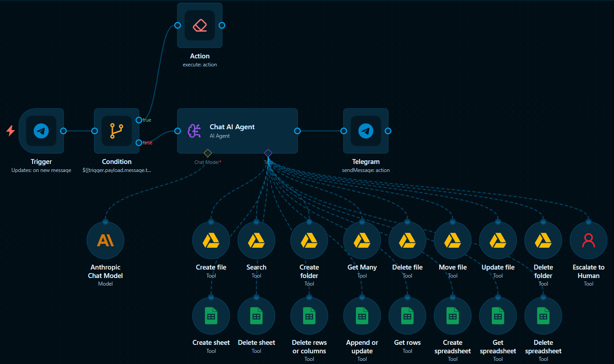Select the Chat AI Agent brain icon
The image size is (614, 364).
point(194,131)
